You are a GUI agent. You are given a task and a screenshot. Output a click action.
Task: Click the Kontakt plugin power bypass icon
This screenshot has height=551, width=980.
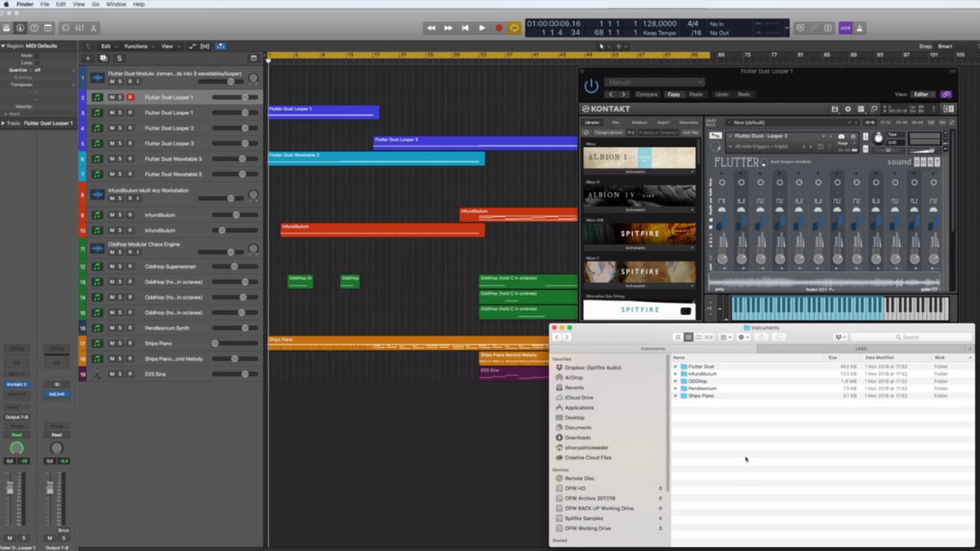click(591, 86)
